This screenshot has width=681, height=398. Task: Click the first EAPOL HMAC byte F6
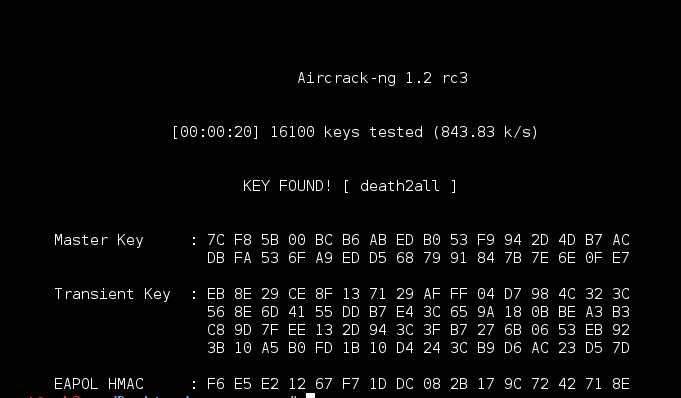pyautogui.click(x=216, y=384)
